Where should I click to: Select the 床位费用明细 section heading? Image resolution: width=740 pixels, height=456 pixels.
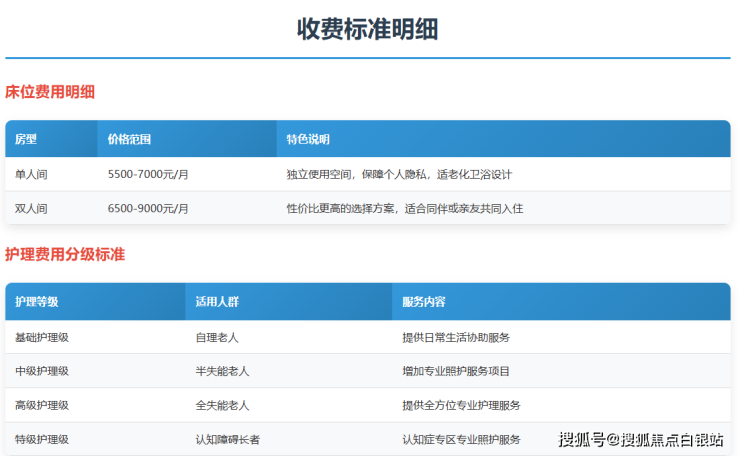coord(50,92)
